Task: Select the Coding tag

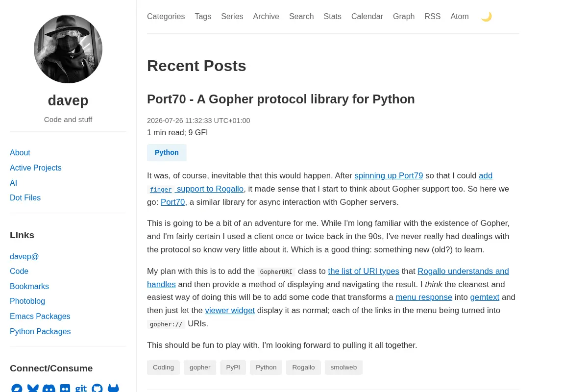Action: tap(163, 367)
